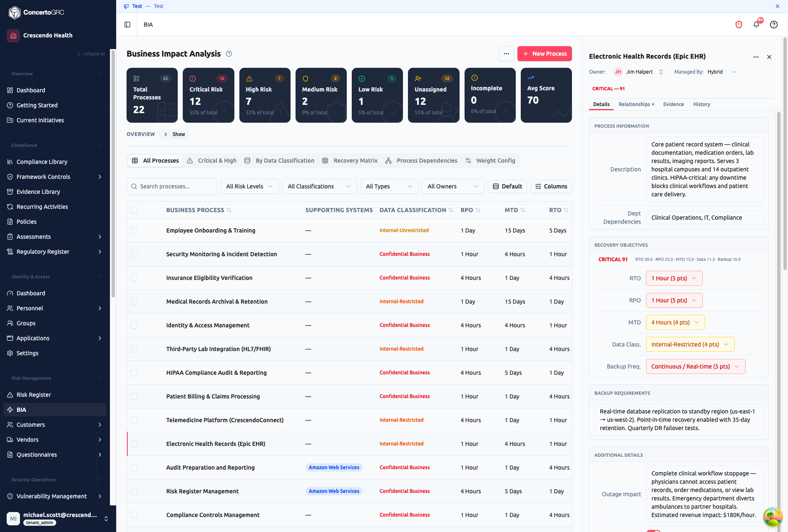Open Relationships tab in detail panel
This screenshot has height=532, width=788.
[x=636, y=104]
